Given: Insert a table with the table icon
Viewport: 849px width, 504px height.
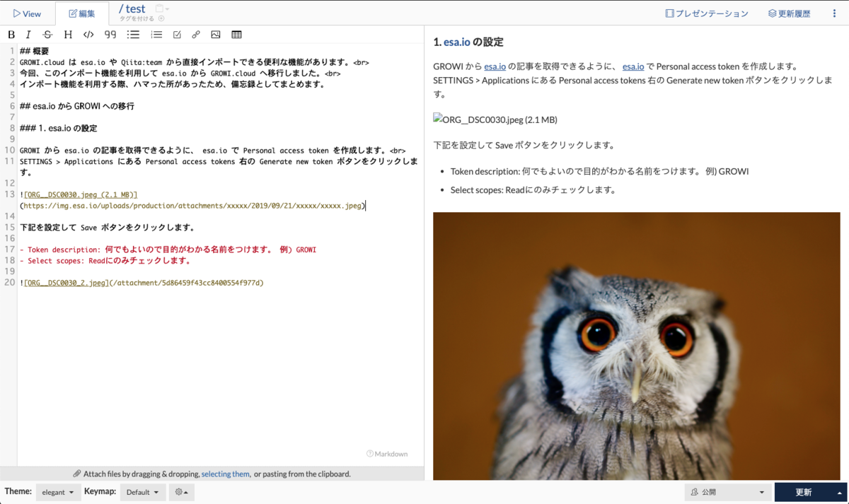Looking at the screenshot, I should point(236,34).
